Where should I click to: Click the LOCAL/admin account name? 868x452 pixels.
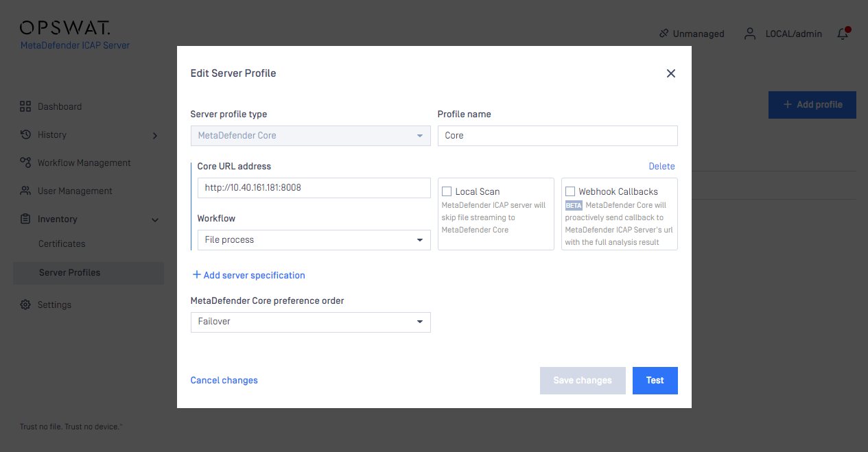tap(794, 34)
